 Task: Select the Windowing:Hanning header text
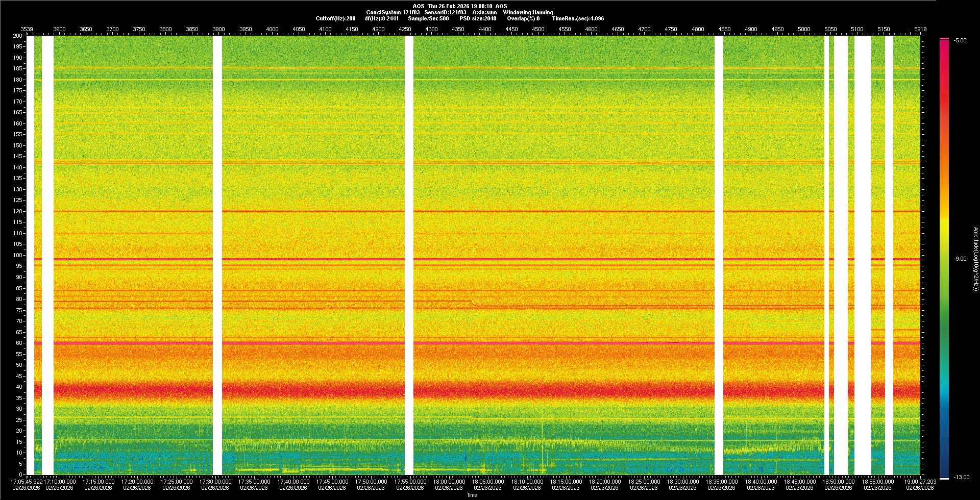pos(528,12)
